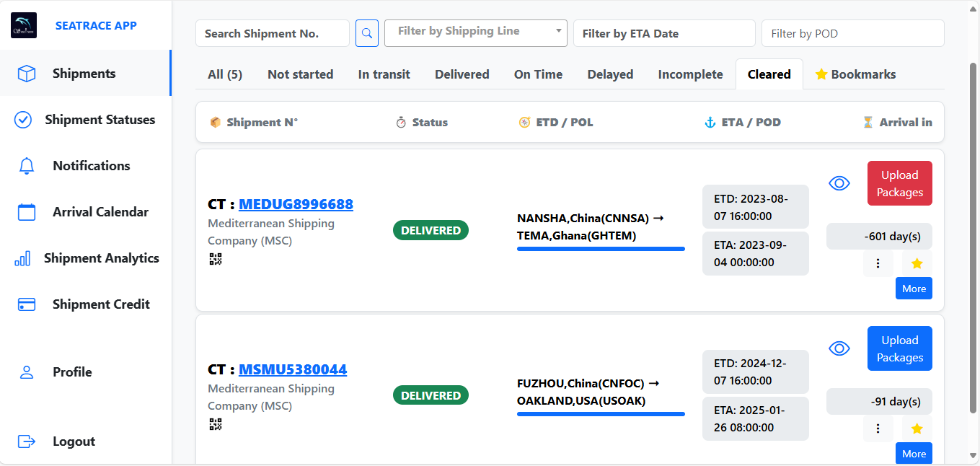980x466 pixels.
Task: Click NANSHA to TEMA progress bar
Action: (x=601, y=249)
